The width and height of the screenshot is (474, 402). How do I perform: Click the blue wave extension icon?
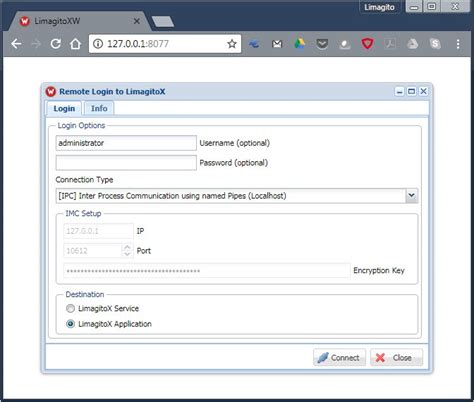click(254, 44)
